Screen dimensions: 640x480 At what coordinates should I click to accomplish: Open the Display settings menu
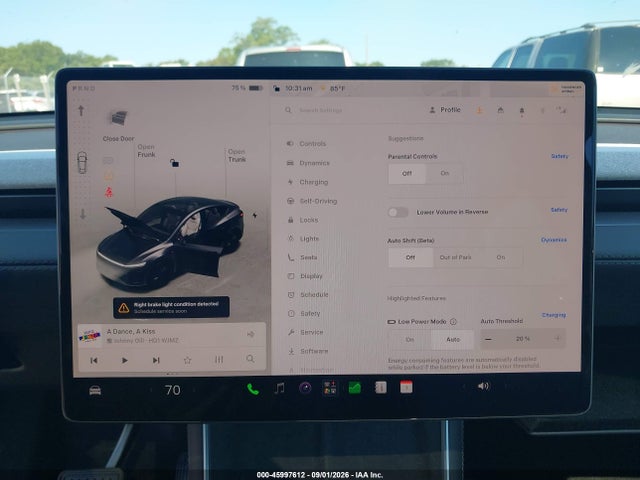coord(305,276)
